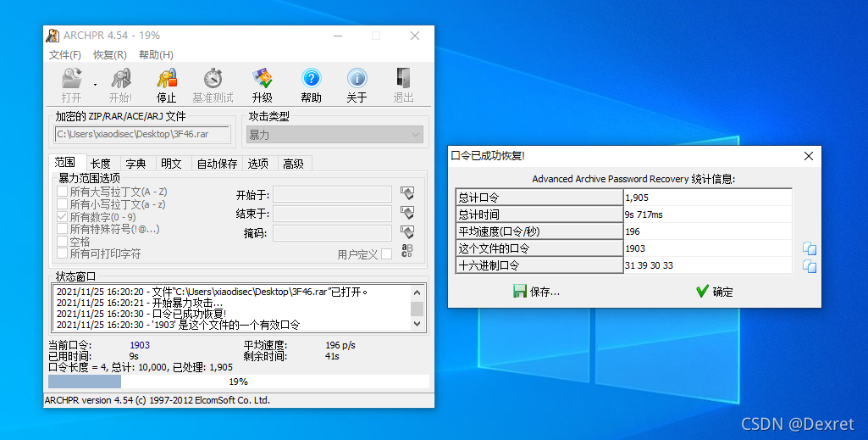The height and width of the screenshot is (440, 868).
Task: Click the 开始于 input field
Action: [x=332, y=194]
